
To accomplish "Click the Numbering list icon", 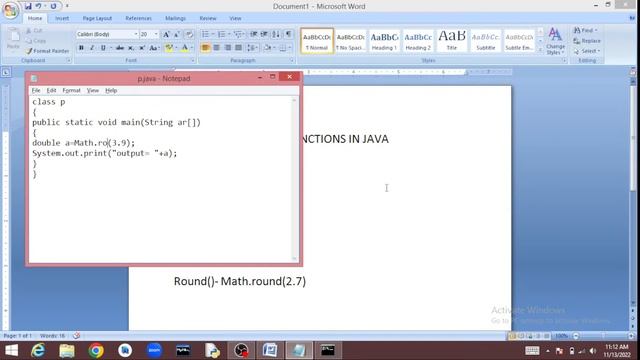I will (x=222, y=34).
